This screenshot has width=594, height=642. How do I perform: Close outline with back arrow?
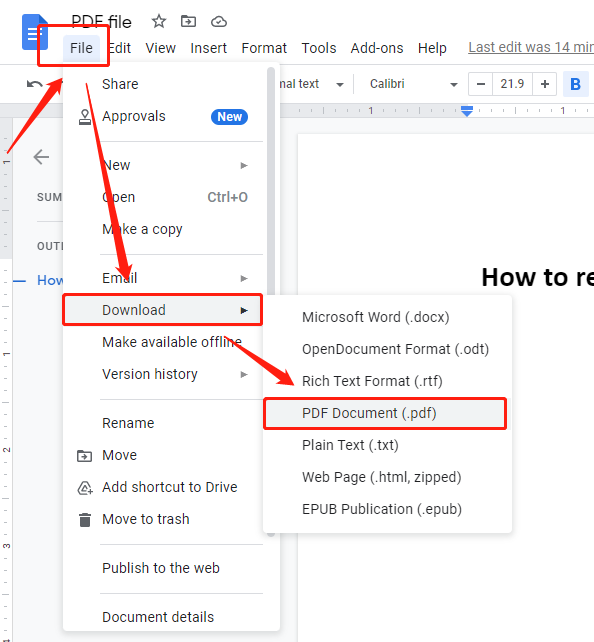point(41,157)
